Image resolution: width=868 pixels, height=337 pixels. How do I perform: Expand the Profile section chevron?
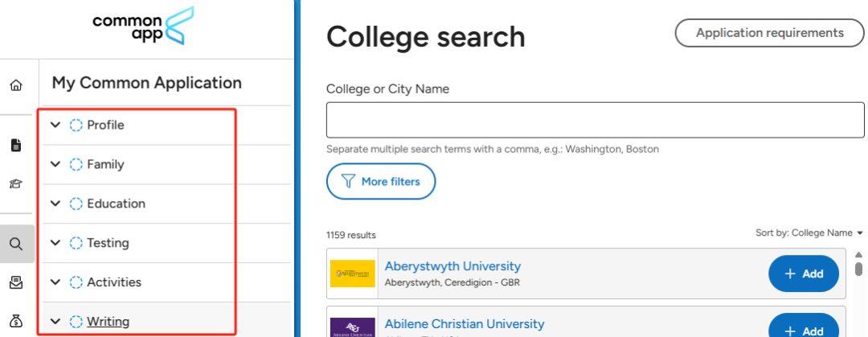point(55,125)
